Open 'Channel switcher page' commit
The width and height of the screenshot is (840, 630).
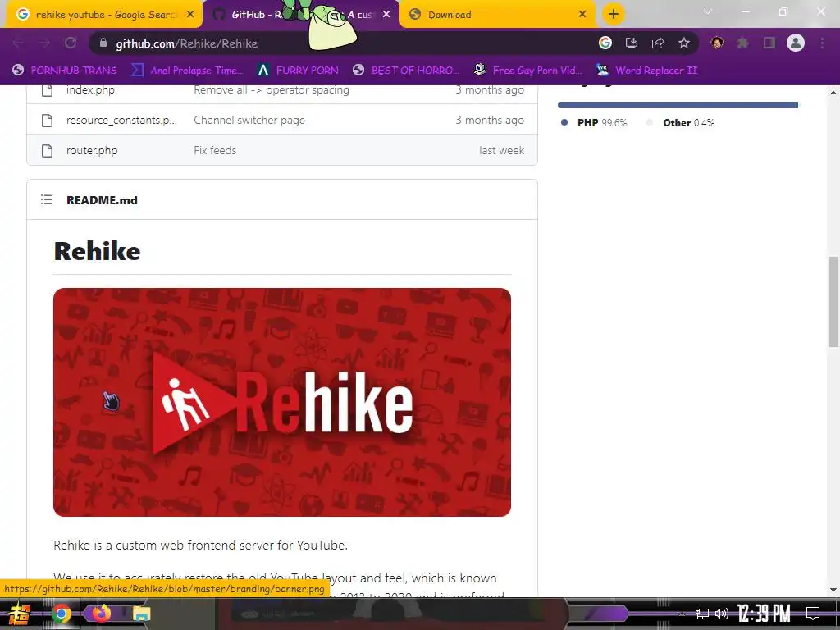249,120
